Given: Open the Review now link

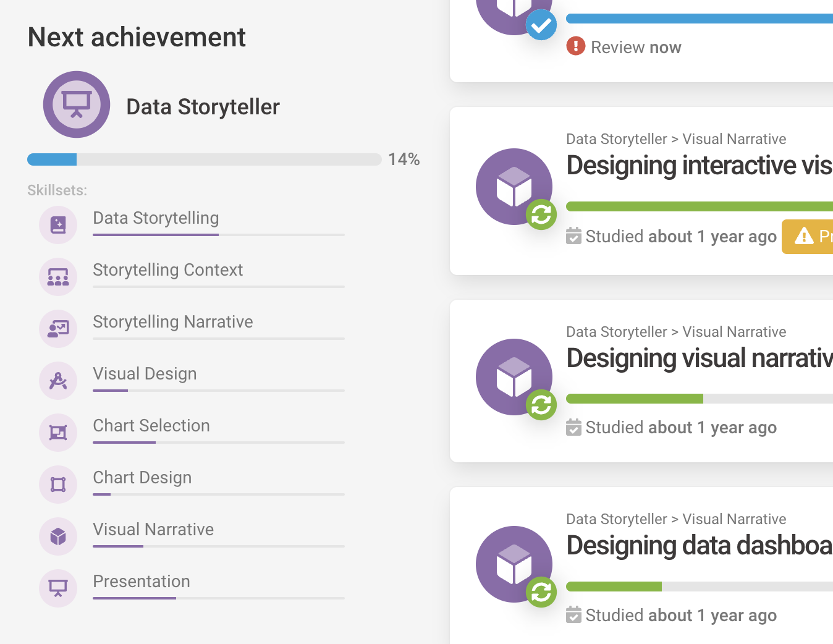Looking at the screenshot, I should click(x=636, y=47).
